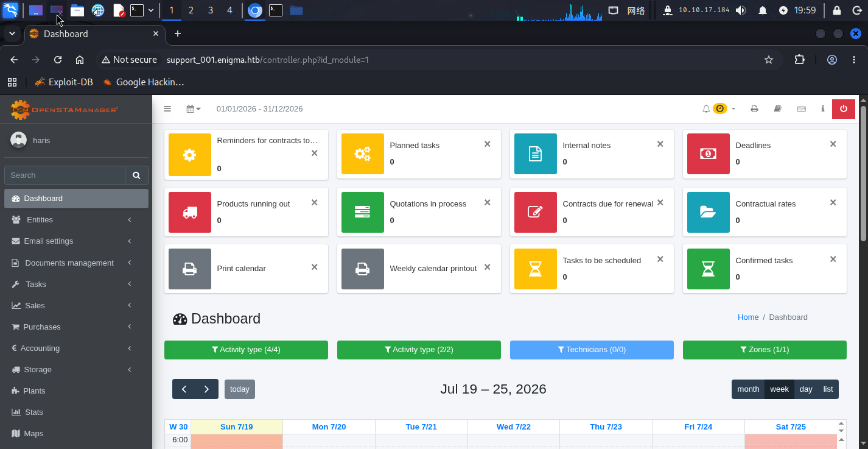
Task: Expand the Accounting sidebar menu
Action: (x=76, y=348)
